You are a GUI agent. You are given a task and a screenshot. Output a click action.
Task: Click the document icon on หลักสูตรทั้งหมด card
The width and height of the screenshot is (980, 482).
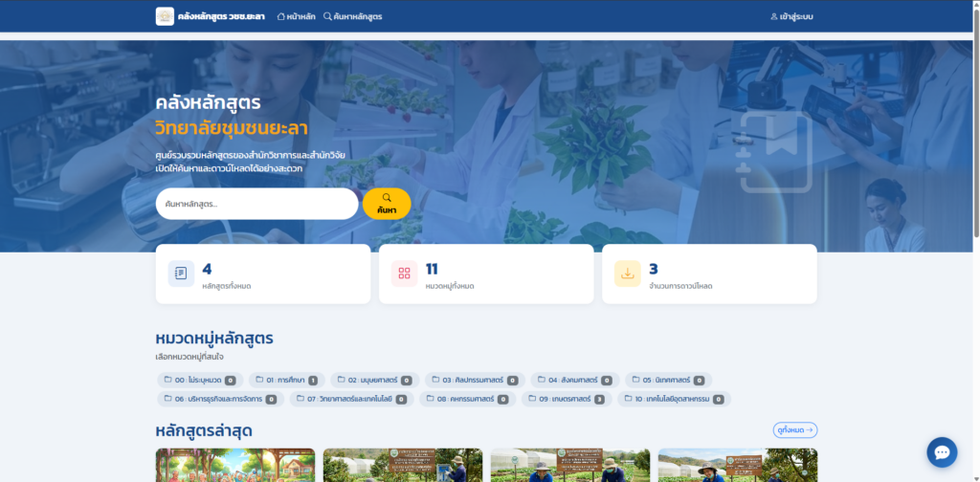pos(181,274)
